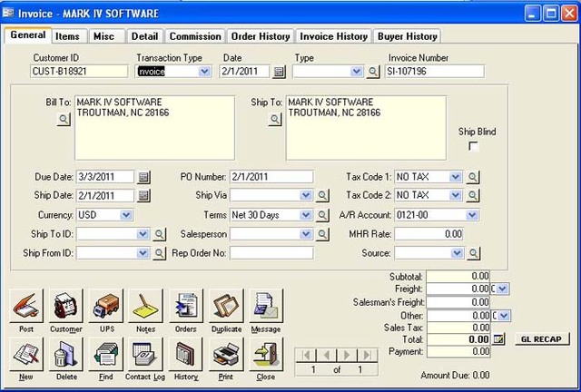
Task: Launch the UPS shipping truck icon
Action: (106, 306)
